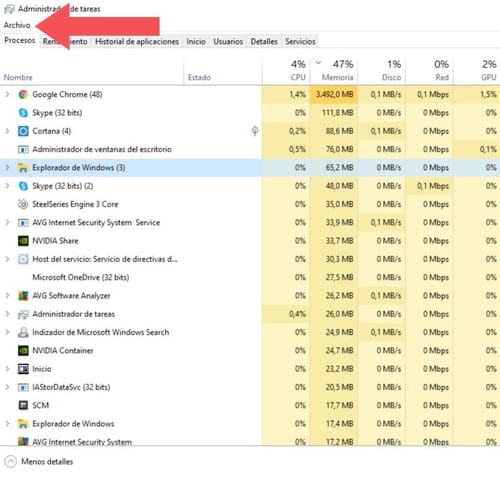Screen dimensions: 500x477
Task: Open the Usuarios tab
Action: pyautogui.click(x=228, y=42)
